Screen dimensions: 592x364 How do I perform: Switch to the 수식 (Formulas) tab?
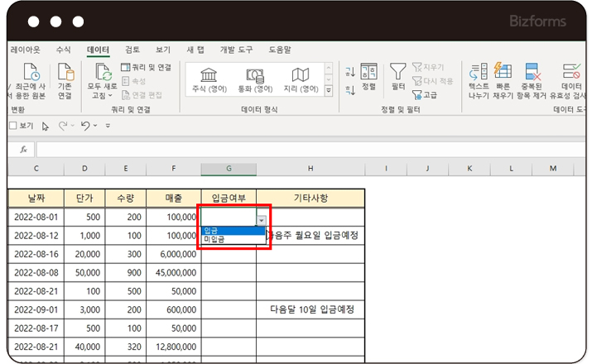pos(64,50)
